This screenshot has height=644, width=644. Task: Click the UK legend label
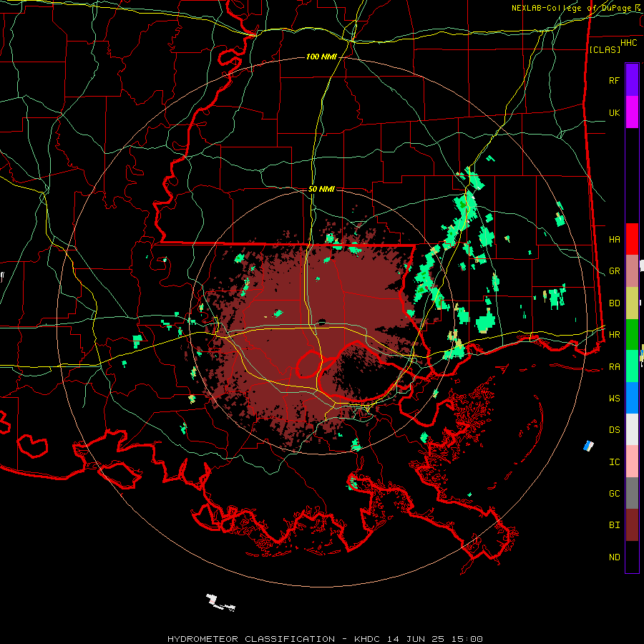pos(614,112)
